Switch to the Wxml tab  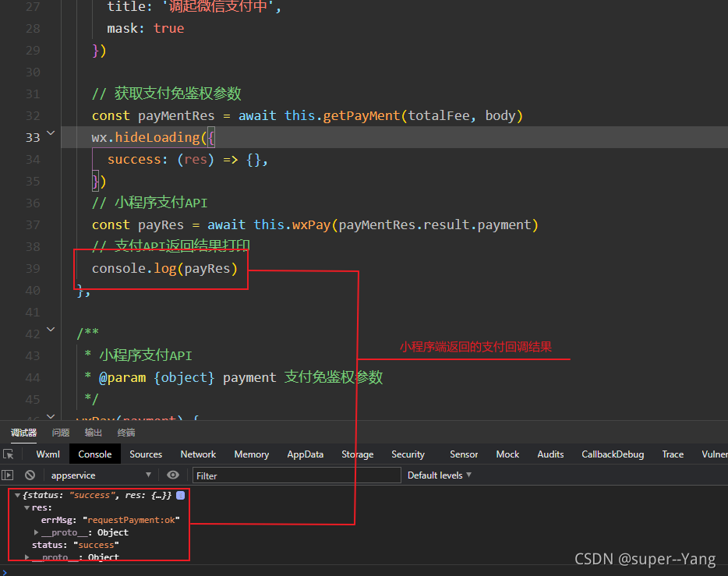click(48, 454)
